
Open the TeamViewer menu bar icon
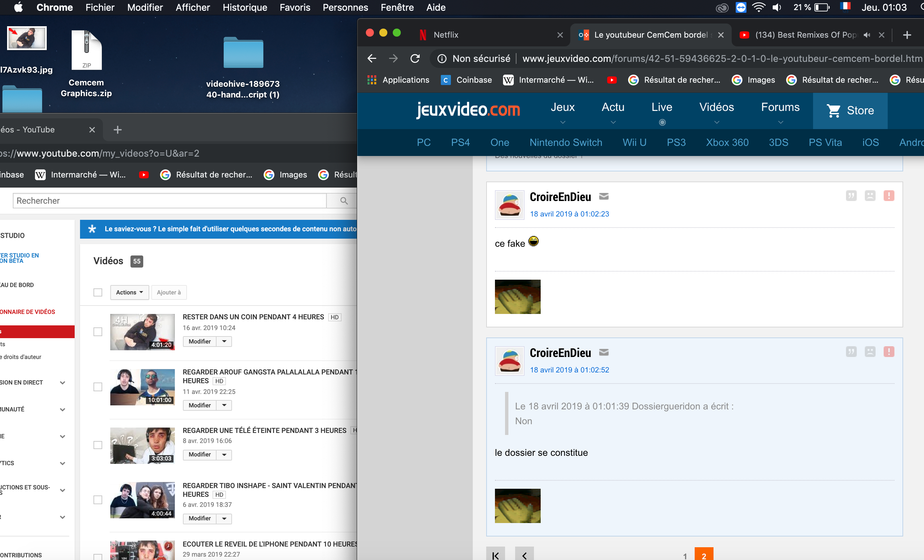tap(741, 7)
